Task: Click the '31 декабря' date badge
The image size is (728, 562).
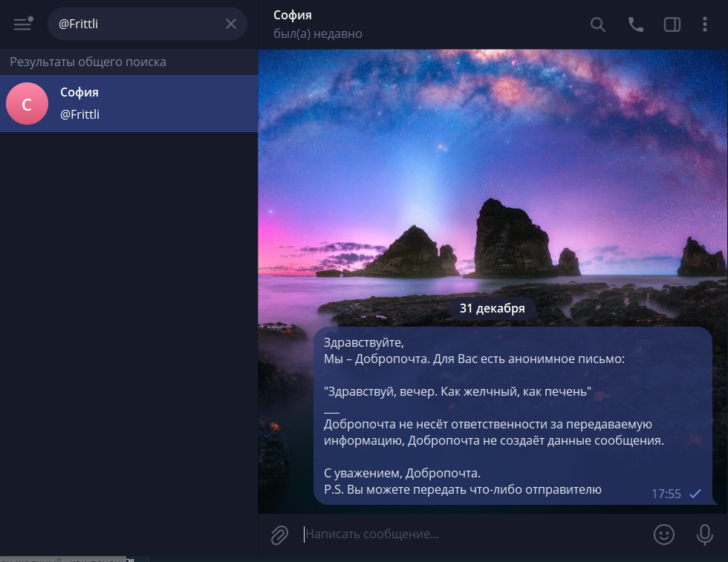Action: tap(492, 308)
